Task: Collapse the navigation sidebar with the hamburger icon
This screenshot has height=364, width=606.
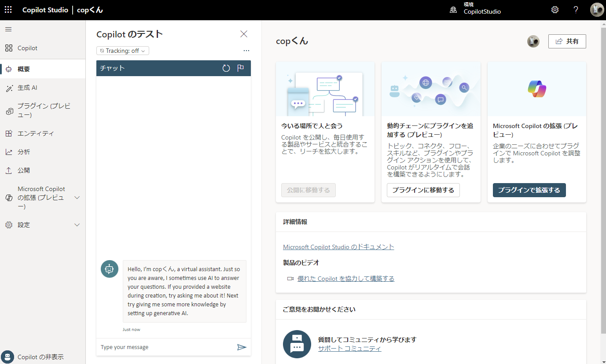Action: [8, 29]
